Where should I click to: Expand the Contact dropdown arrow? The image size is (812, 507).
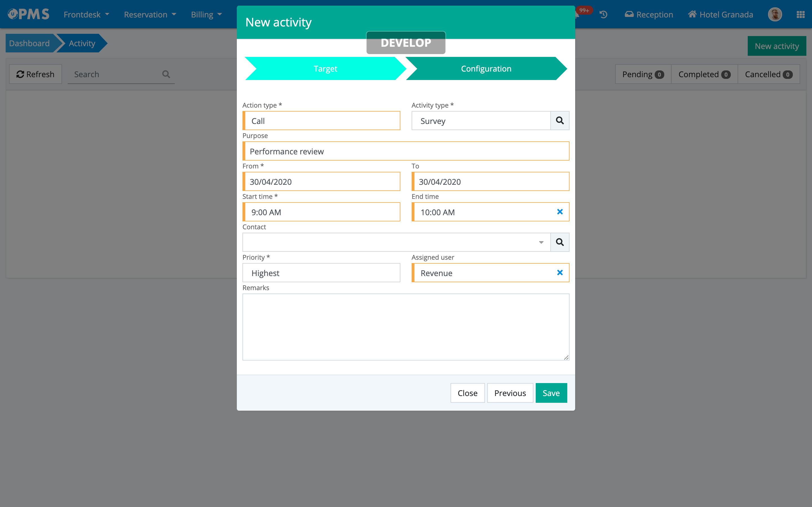point(541,242)
